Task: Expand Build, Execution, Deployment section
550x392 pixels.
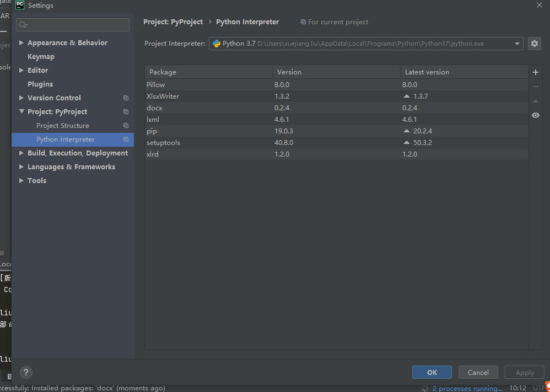Action: pos(21,153)
